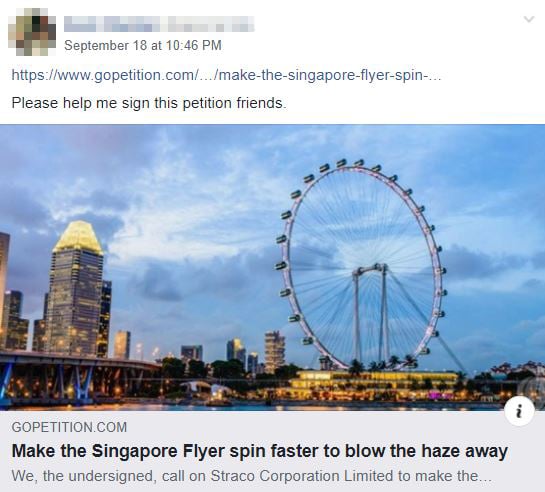This screenshot has height=492, width=545.
Task: Open the post options chevron menu
Action: tap(529, 19)
